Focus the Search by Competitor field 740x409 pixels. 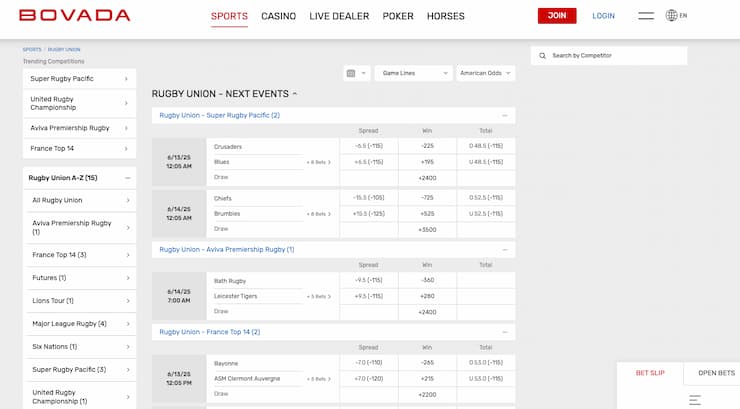(609, 56)
